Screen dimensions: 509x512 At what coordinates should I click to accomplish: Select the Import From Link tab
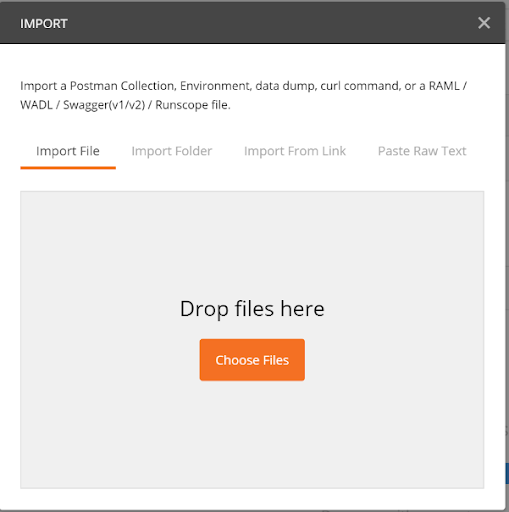coord(295,151)
